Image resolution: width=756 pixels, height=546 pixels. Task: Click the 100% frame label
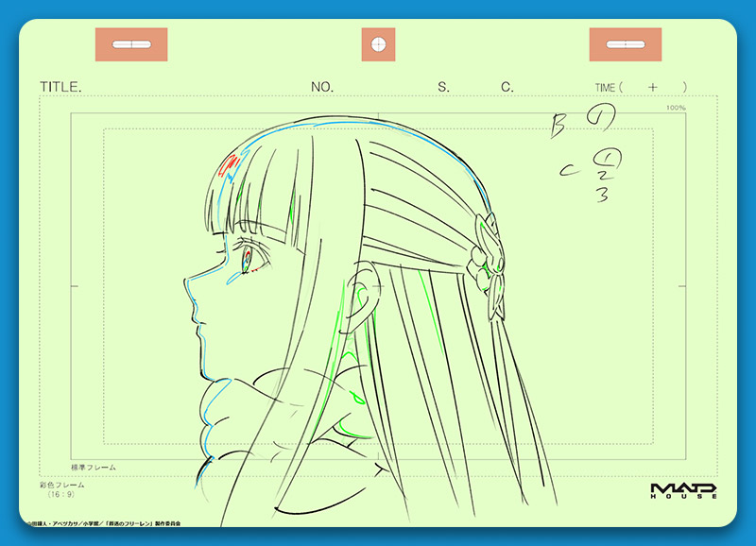tap(676, 108)
